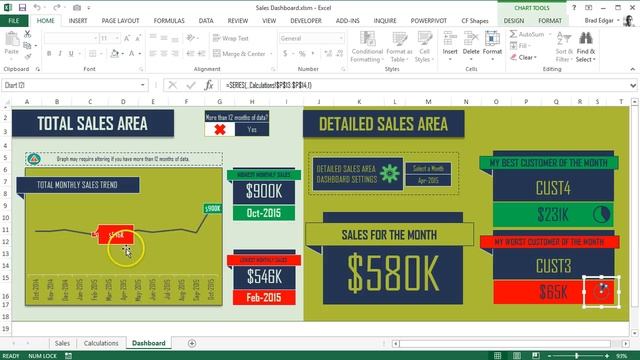Open Chart Tools FORMAT tab
Viewport: 640px width, 360px height.
550,20
